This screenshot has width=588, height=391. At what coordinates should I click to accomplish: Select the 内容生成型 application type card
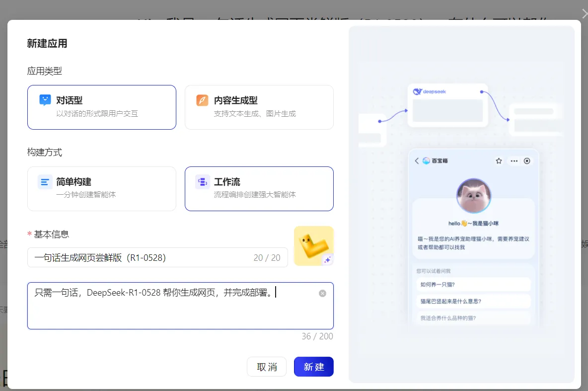[259, 107]
